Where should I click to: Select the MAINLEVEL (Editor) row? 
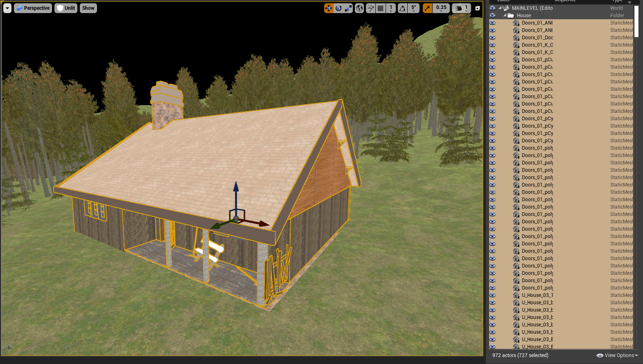[x=561, y=8]
